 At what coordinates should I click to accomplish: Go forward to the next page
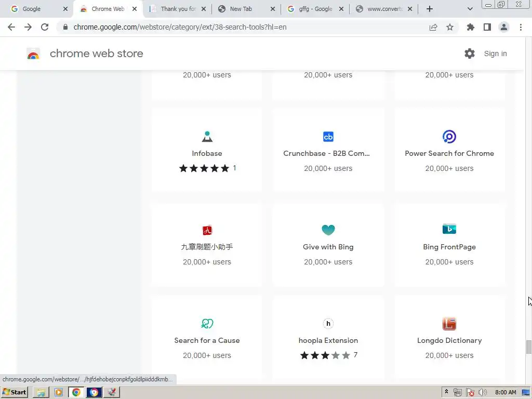pyautogui.click(x=28, y=27)
